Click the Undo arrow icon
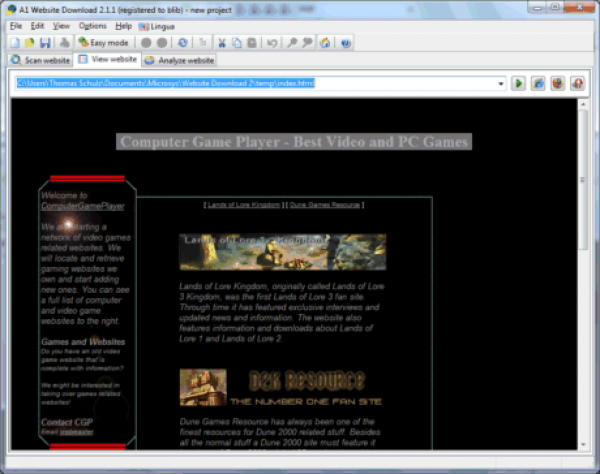The width and height of the screenshot is (600, 474). pyautogui.click(x=272, y=43)
